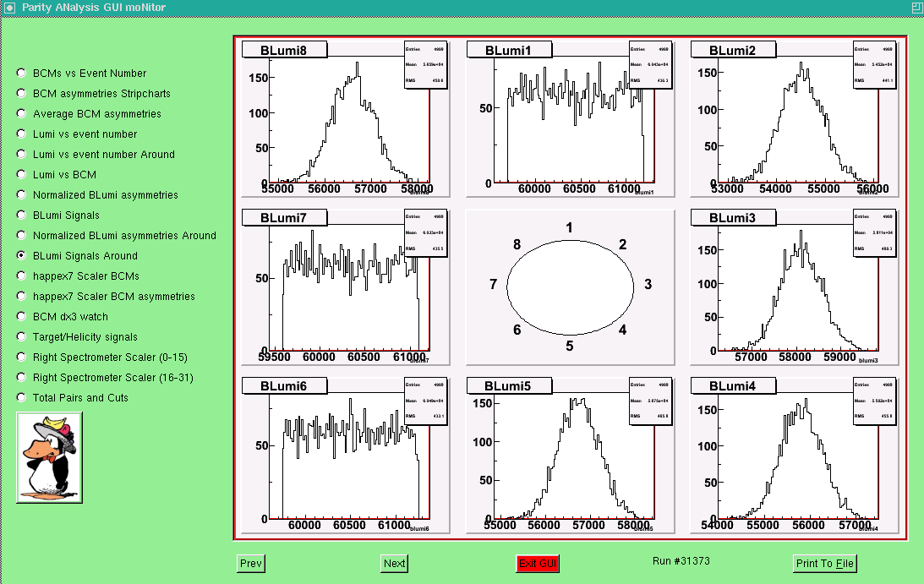Click the ellipse detector layout diagram
This screenshot has height=584, width=924.
pyautogui.click(x=570, y=287)
